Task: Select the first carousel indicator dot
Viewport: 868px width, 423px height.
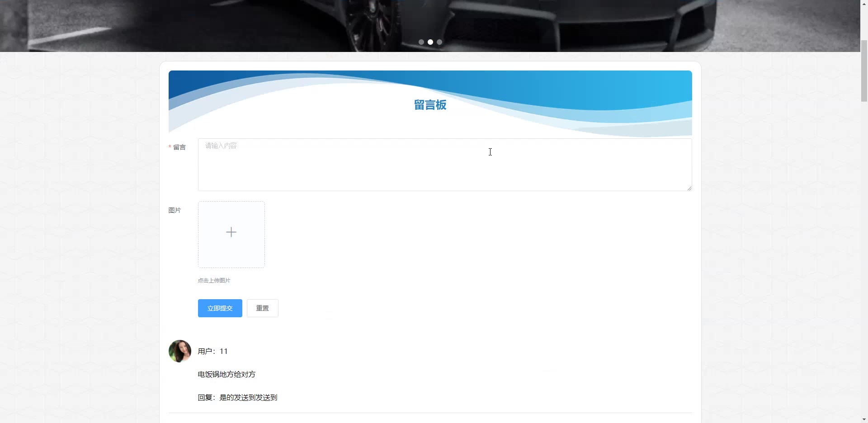Action: pos(421,42)
